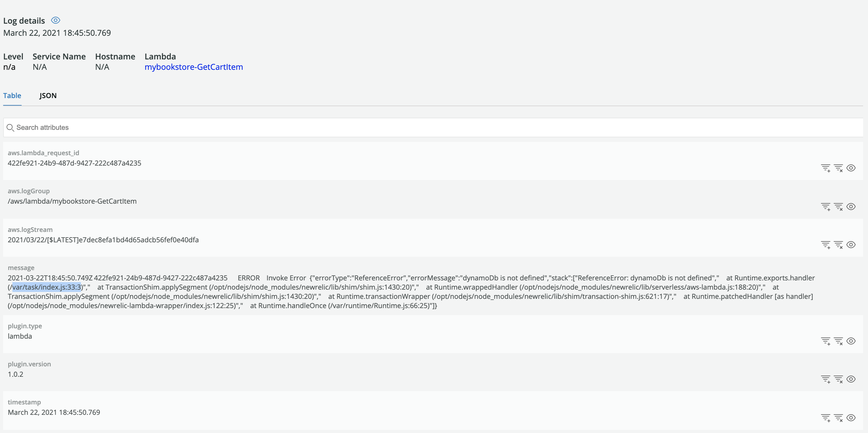
Task: Exclude aws.logStream value from filter
Action: tap(838, 245)
